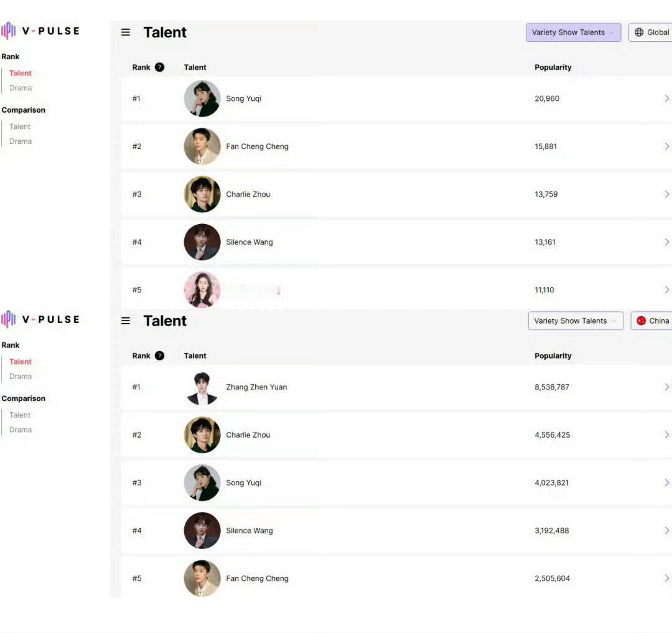Expand Zhang Zhen Yuan's row arrow

pyautogui.click(x=666, y=387)
